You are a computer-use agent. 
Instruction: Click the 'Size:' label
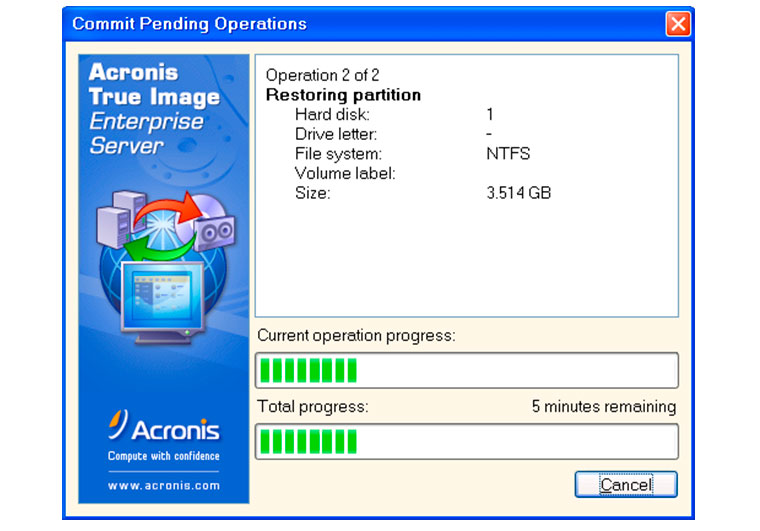pyautogui.click(x=313, y=193)
